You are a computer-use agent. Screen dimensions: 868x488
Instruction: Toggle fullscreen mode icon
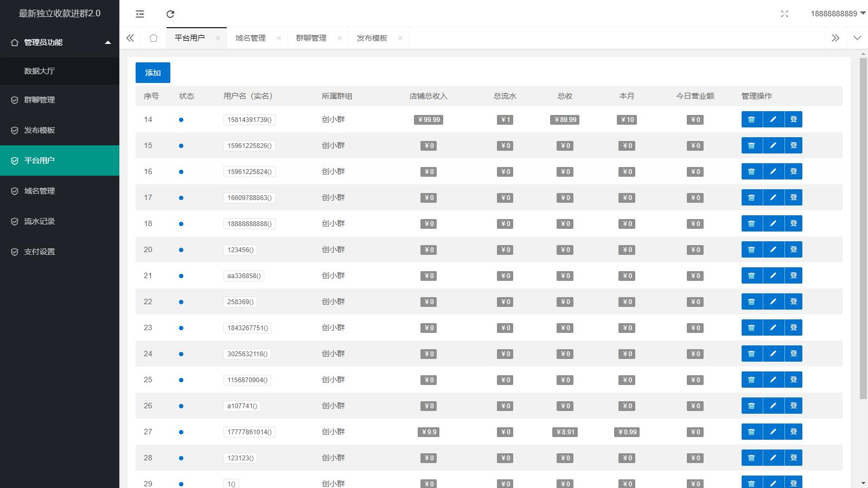click(784, 14)
